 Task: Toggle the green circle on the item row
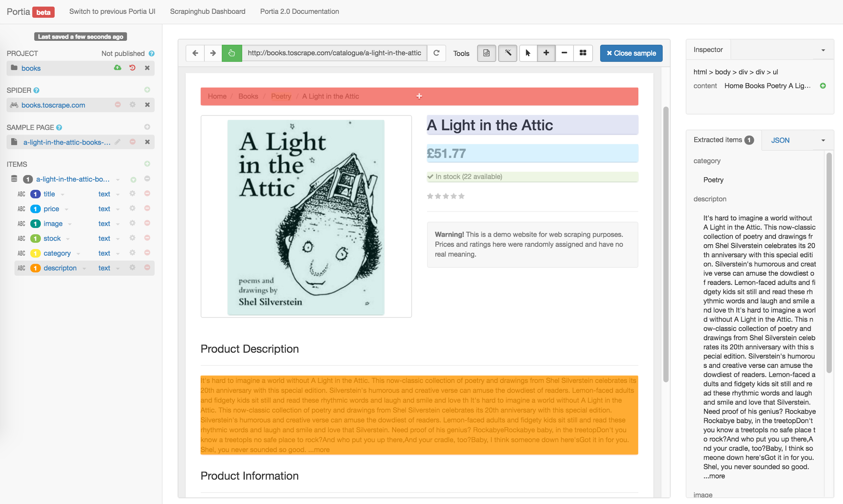coord(133,179)
